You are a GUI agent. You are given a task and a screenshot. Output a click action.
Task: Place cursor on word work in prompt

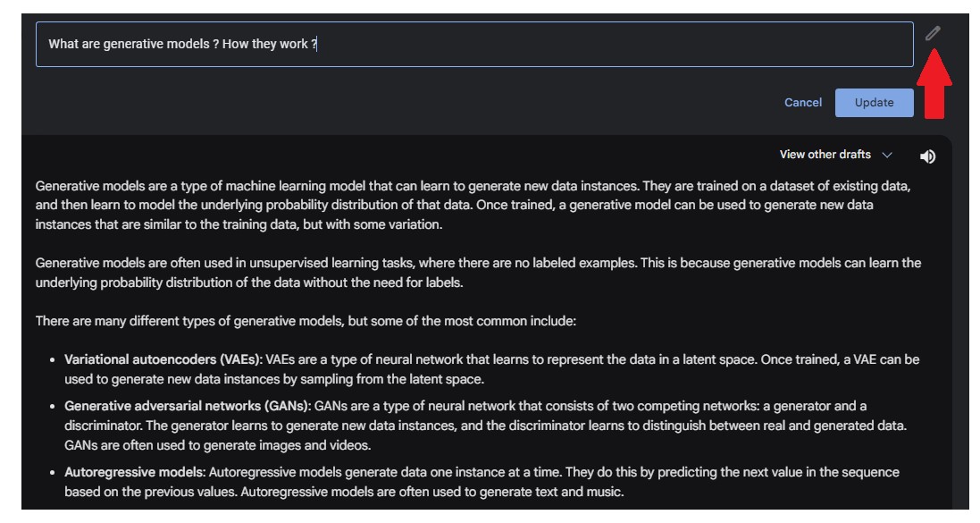pyautogui.click(x=294, y=45)
